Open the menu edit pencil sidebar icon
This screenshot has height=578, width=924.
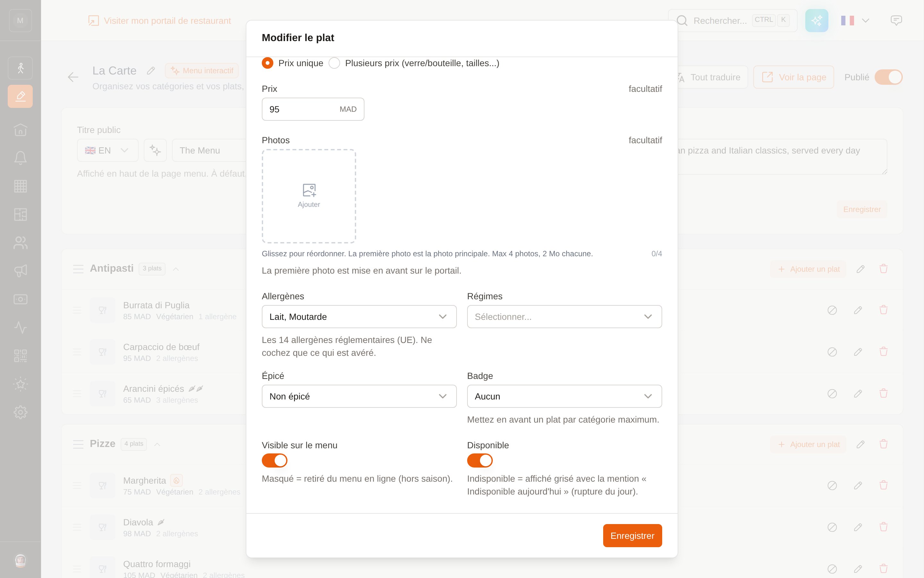[20, 96]
